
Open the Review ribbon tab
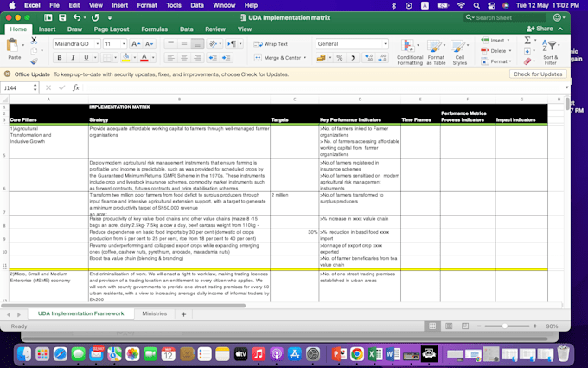pyautogui.click(x=214, y=29)
